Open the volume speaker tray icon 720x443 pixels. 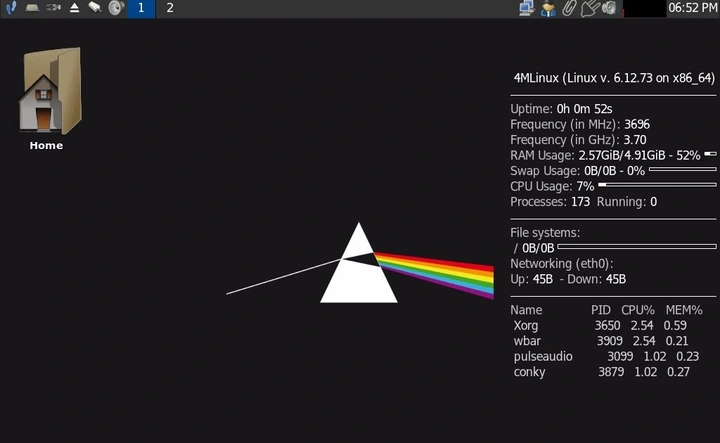[x=608, y=9]
